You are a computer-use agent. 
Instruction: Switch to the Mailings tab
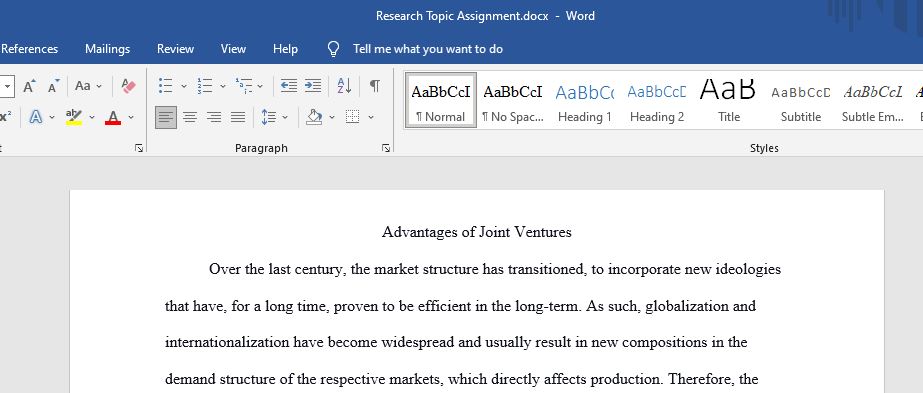[x=107, y=49]
